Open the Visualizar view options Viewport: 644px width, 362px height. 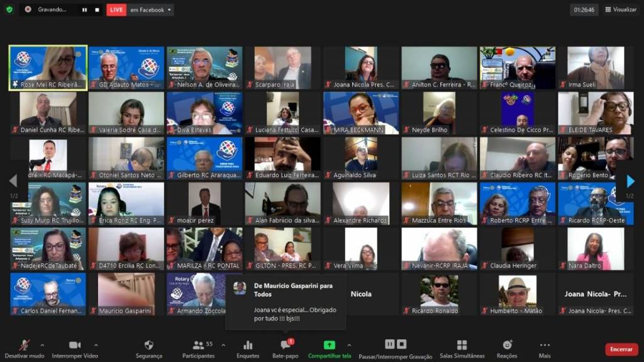pyautogui.click(x=621, y=9)
